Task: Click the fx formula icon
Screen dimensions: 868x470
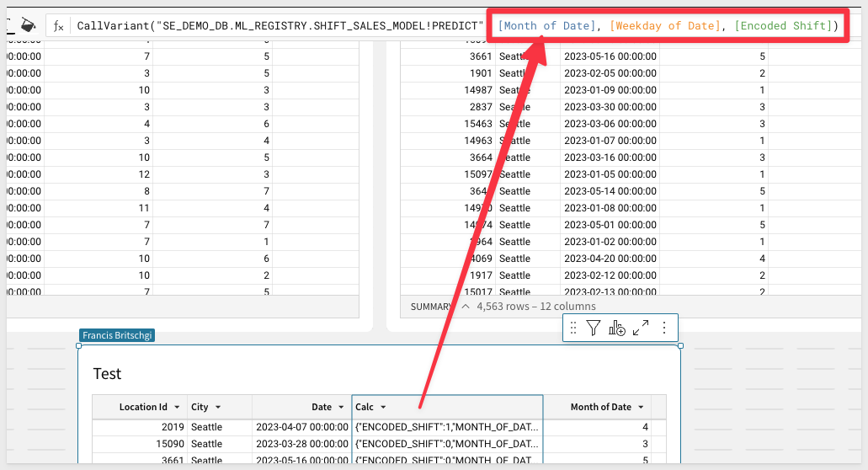Action: pyautogui.click(x=58, y=26)
